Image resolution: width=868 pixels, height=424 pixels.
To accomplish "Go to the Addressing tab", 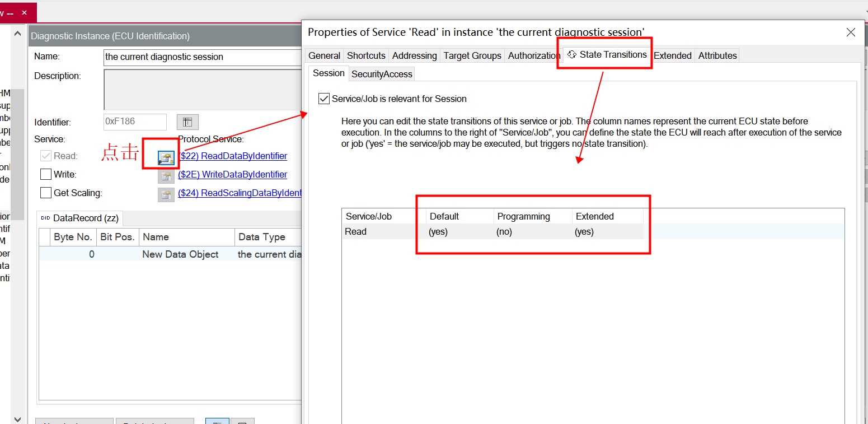I will pos(414,55).
